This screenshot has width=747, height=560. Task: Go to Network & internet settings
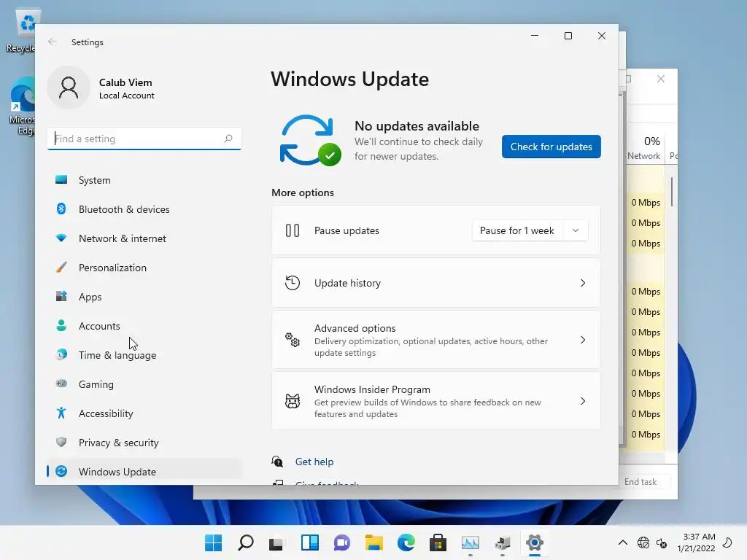click(x=144, y=238)
